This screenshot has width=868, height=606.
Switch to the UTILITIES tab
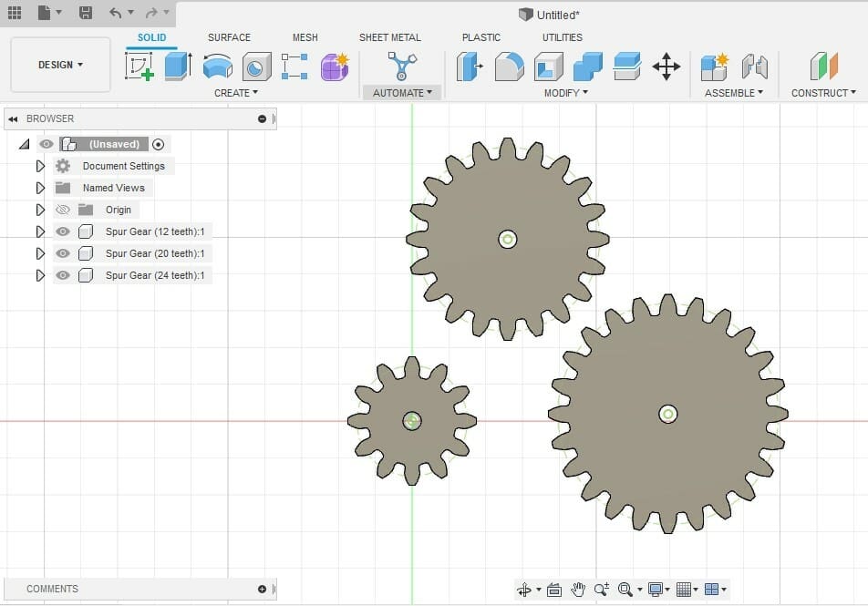click(x=562, y=37)
